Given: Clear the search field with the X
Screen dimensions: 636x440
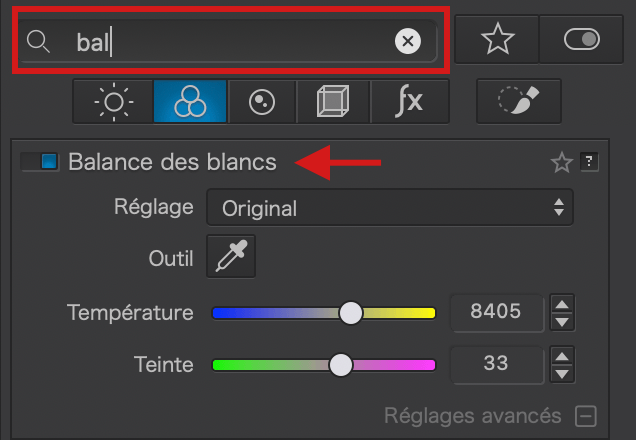Looking at the screenshot, I should (x=408, y=41).
